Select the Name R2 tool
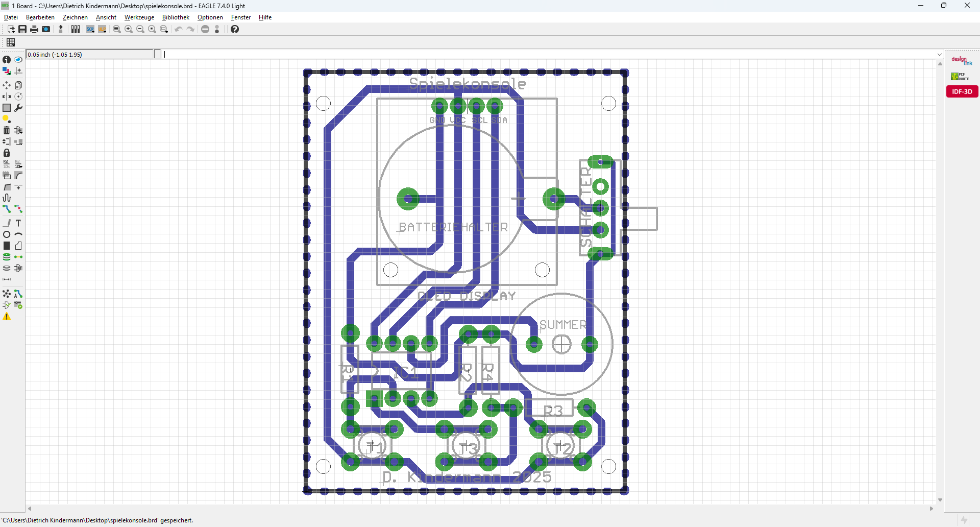This screenshot has width=980, height=527. (x=7, y=164)
